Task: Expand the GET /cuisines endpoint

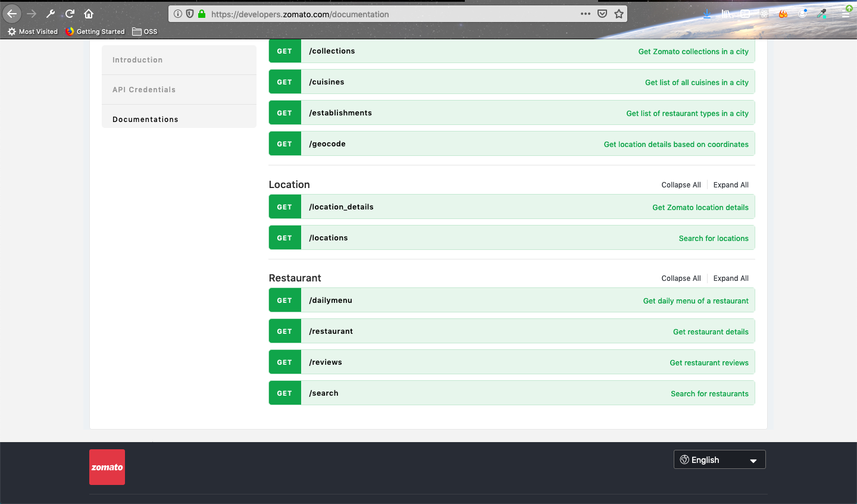Action: [512, 82]
